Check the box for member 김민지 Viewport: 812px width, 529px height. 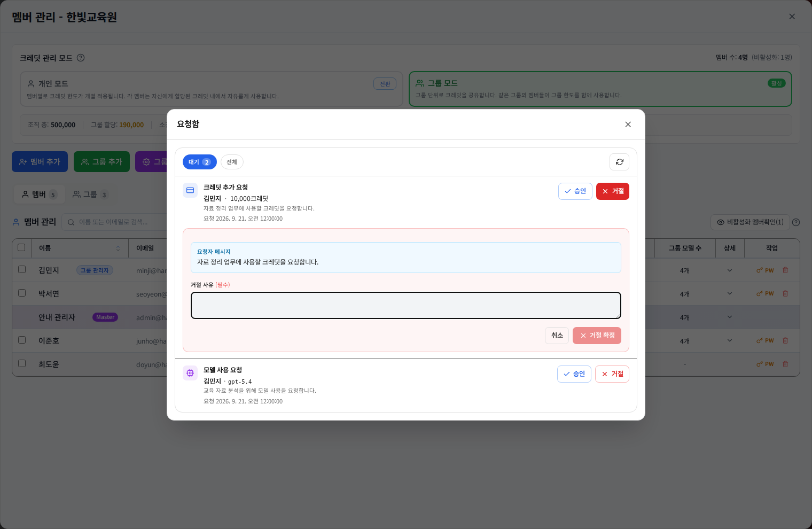point(22,269)
